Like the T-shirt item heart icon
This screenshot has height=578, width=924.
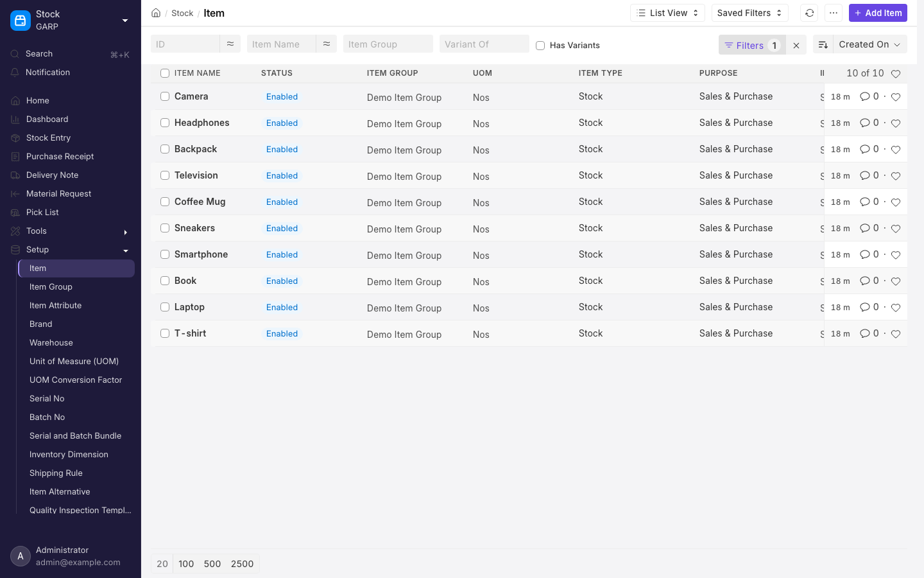(896, 334)
